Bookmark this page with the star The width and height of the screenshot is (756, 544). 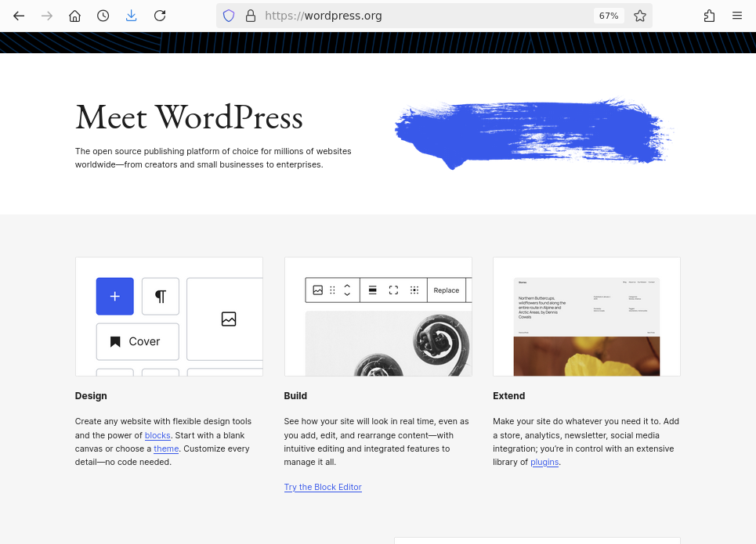click(640, 16)
